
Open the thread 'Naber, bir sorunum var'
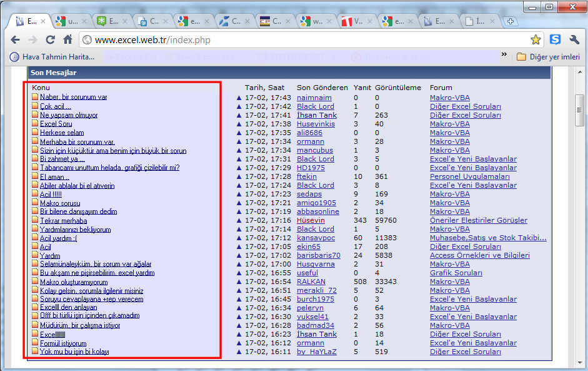(x=73, y=98)
